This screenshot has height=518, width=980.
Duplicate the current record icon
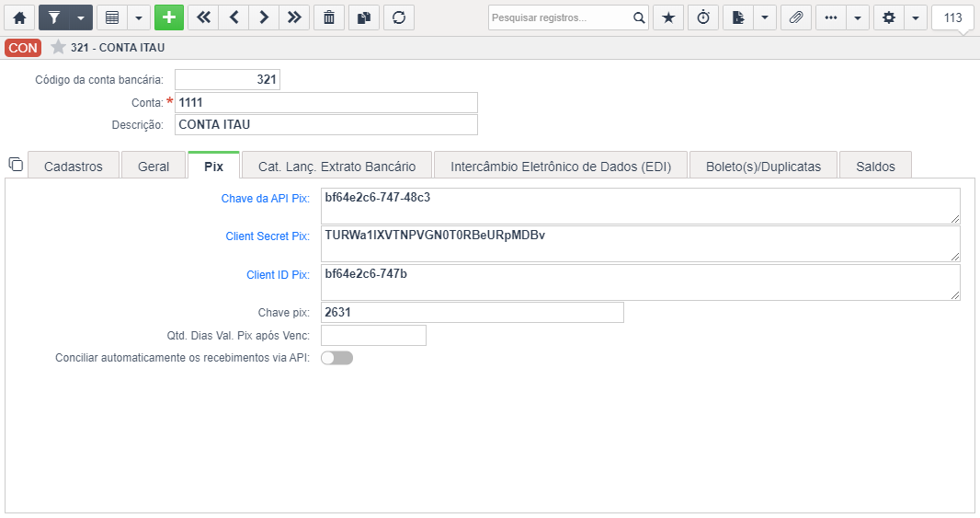(x=364, y=17)
